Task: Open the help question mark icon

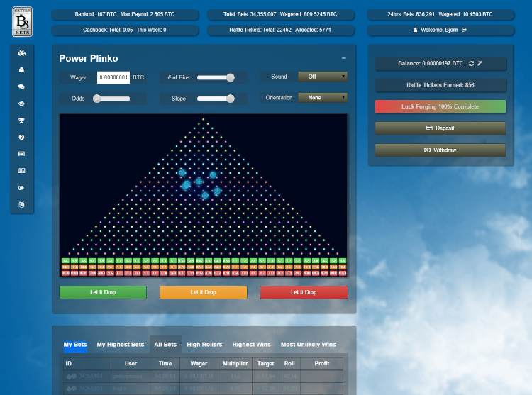Action: (22, 138)
